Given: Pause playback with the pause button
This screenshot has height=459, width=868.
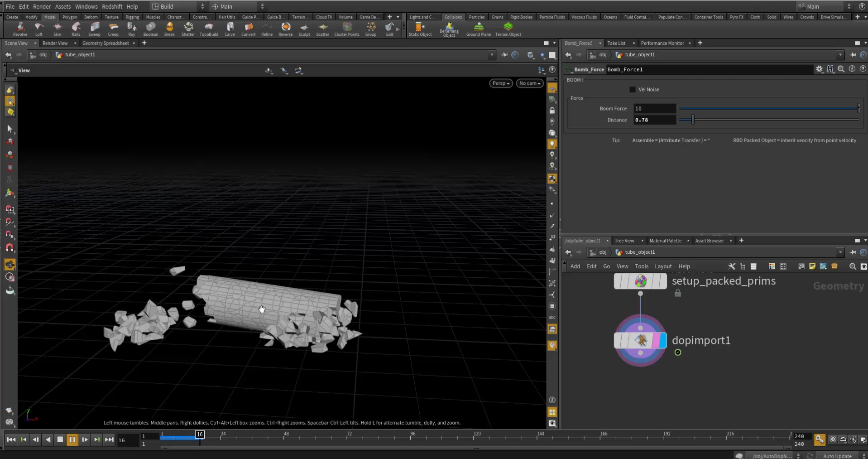Looking at the screenshot, I should coord(72,440).
